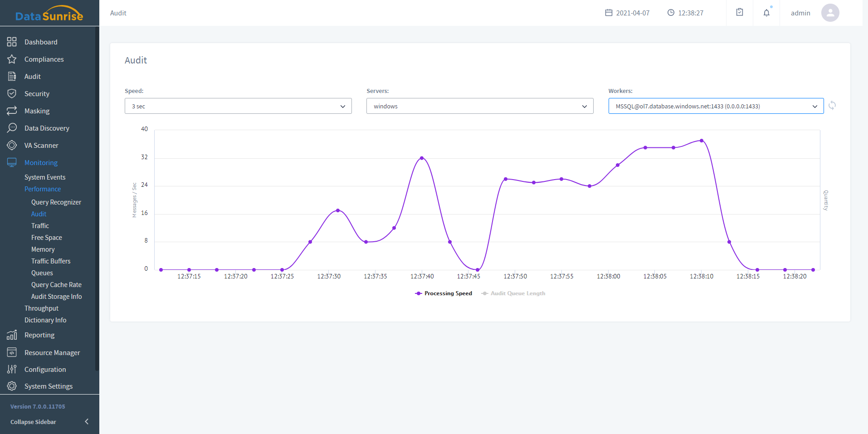Click the System Settings gear icon

tap(12, 386)
